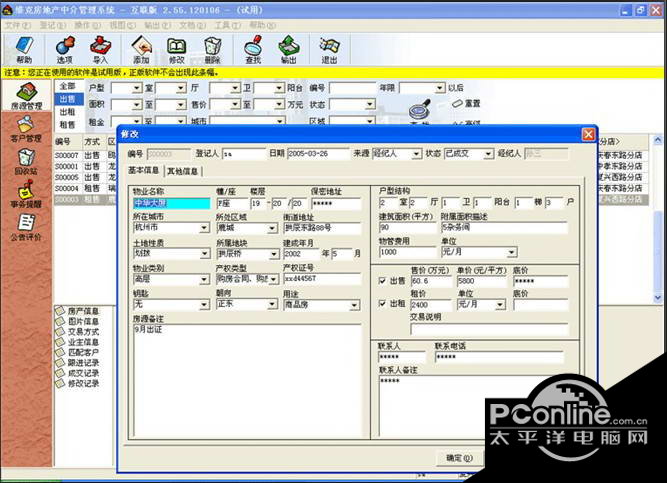Screen dimensions: 667x483
Task: Select 成交记录 in the lower-left list
Action: 78,373
